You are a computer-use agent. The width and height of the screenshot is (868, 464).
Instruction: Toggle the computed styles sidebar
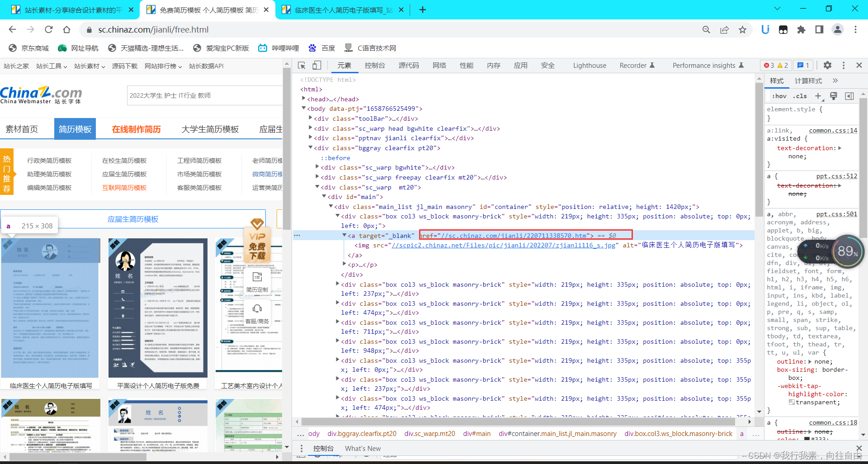(849, 96)
